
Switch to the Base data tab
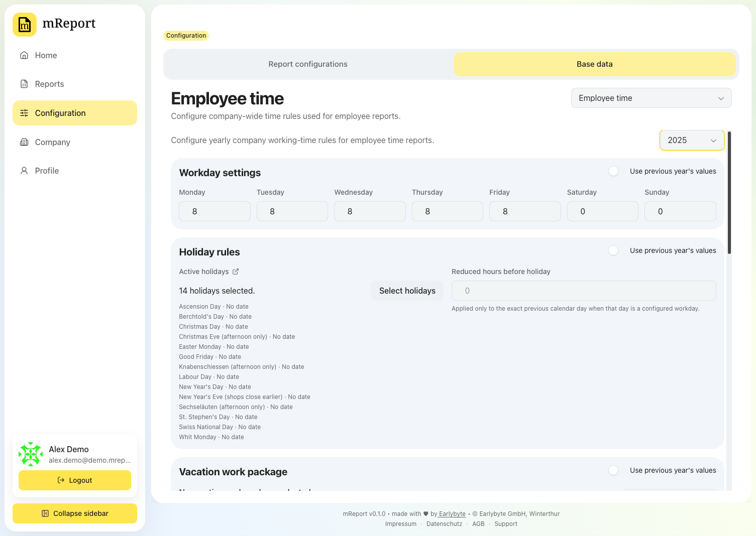point(595,64)
